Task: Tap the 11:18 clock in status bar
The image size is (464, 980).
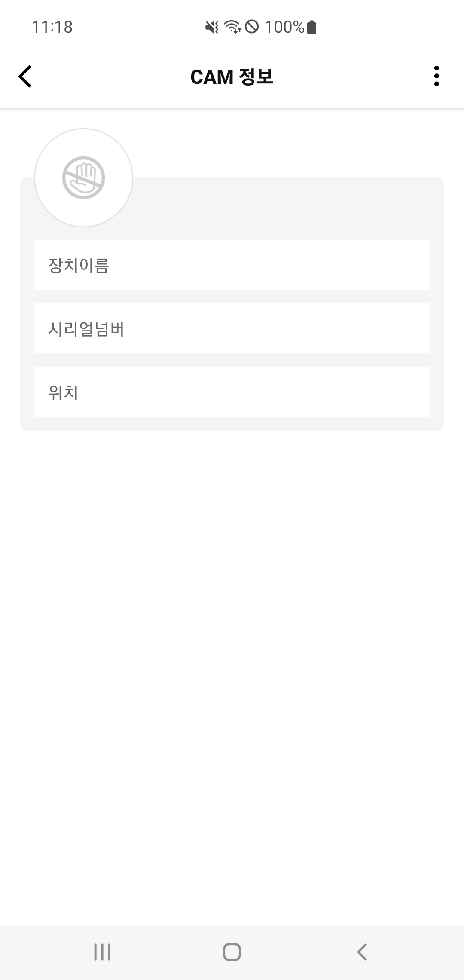Action: click(52, 27)
